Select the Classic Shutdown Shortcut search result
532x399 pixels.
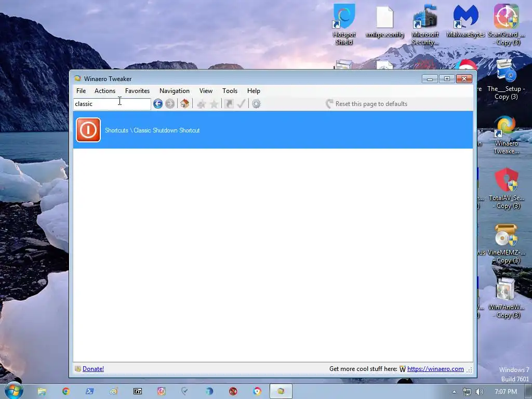pos(273,130)
